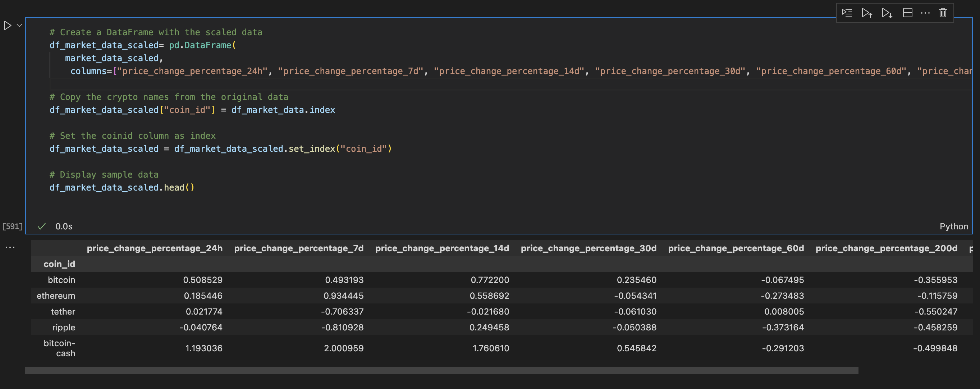This screenshot has width=980, height=389.
Task: Open the Python language mode picker
Action: click(954, 226)
